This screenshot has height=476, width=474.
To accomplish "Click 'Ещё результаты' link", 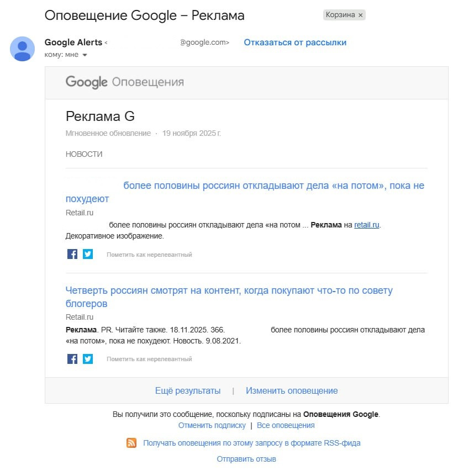I will (188, 391).
